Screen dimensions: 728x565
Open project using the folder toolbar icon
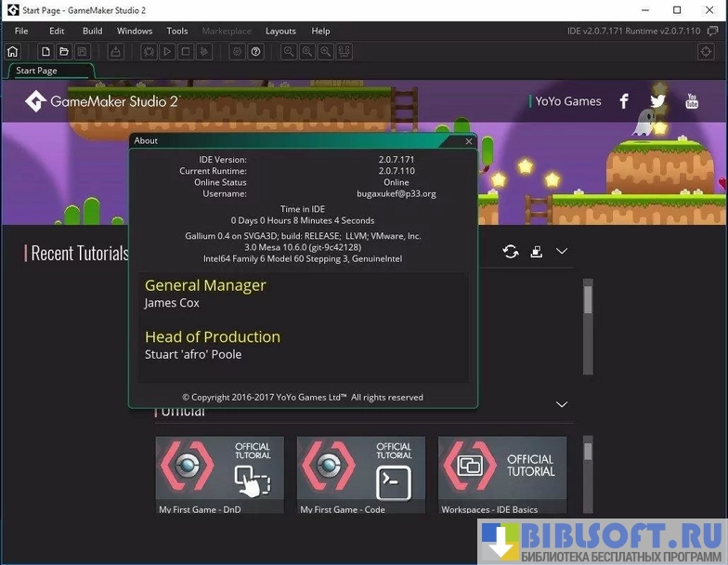coord(63,52)
